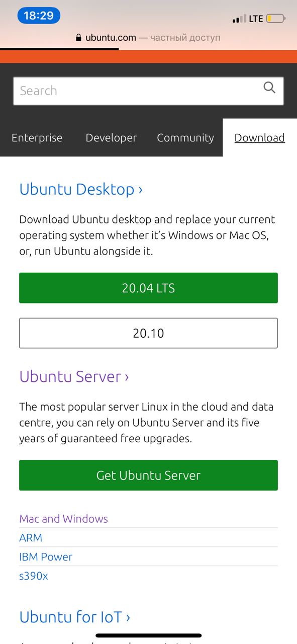Viewport: 297px width, 644px height.
Task: Focus the Search input field
Action: pos(148,91)
